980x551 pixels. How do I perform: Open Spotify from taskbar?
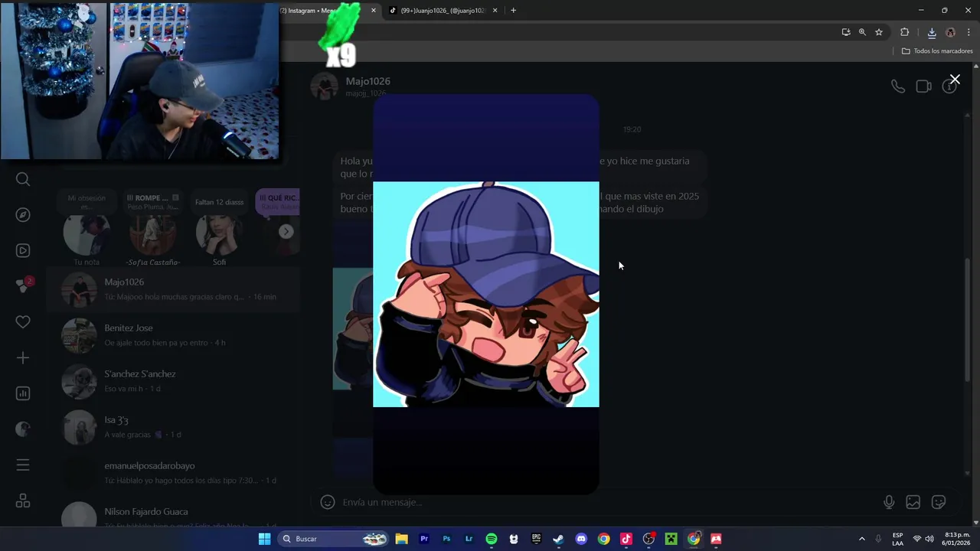click(492, 539)
